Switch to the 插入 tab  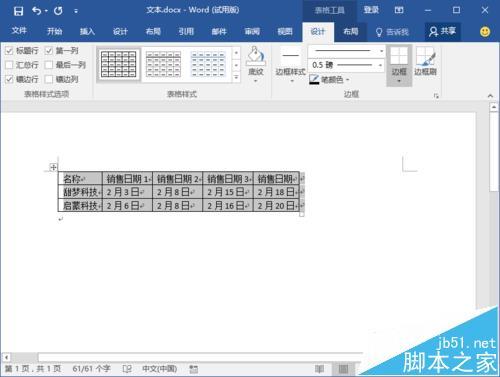pos(87,31)
